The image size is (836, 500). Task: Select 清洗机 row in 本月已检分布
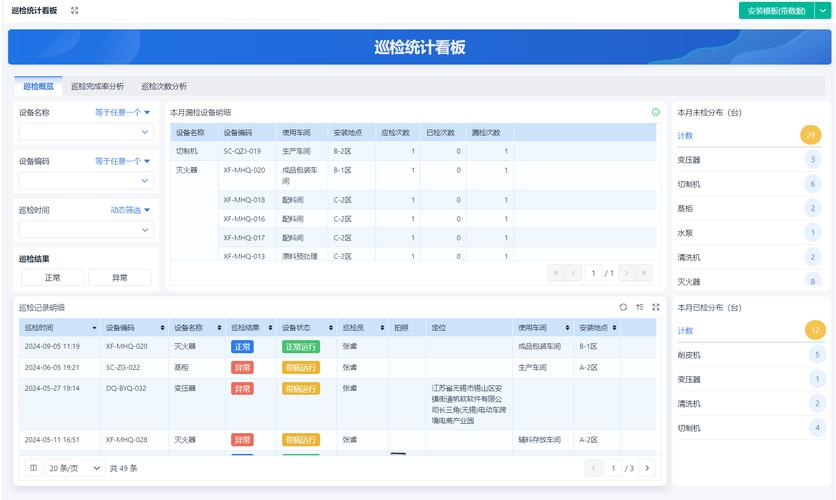click(x=751, y=404)
